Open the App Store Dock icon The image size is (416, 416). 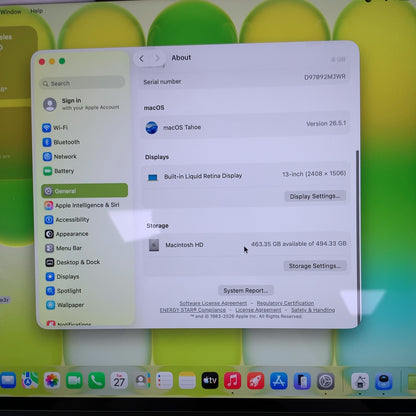[279, 381]
